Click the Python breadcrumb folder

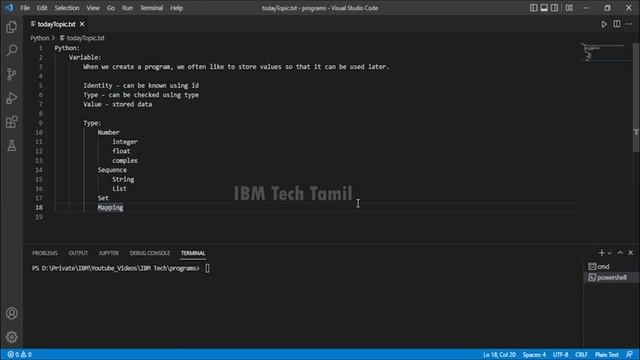(40, 38)
